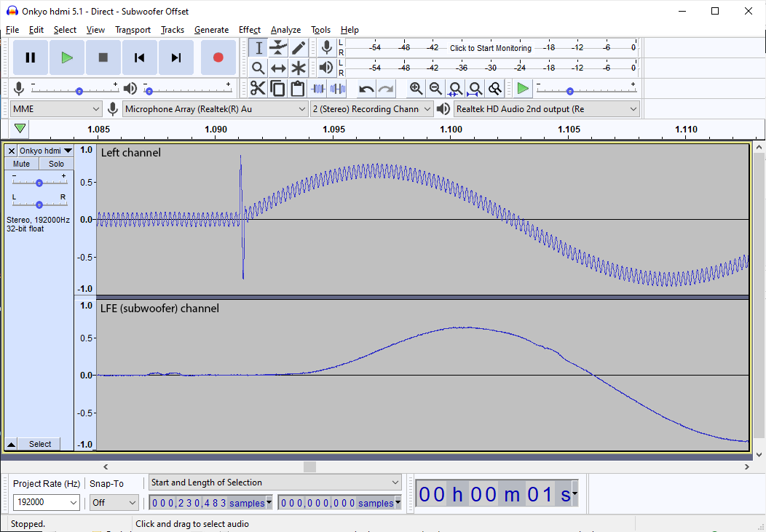The height and width of the screenshot is (532, 766).
Task: Open the Microphone Array recording device dropdown
Action: pyautogui.click(x=215, y=109)
